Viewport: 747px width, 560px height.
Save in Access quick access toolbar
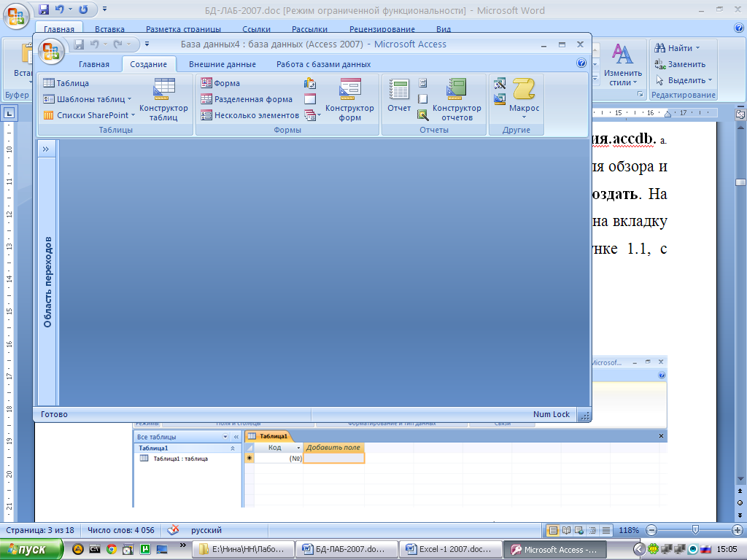tap(79, 44)
